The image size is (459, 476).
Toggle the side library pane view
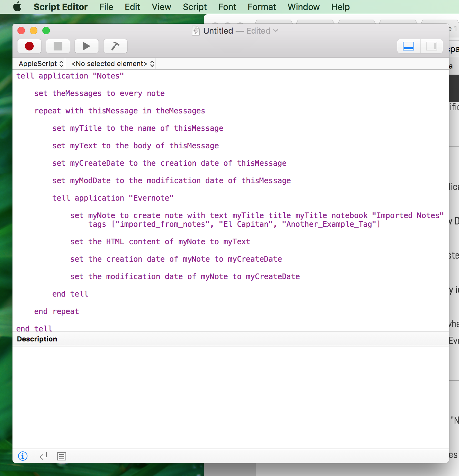coord(432,46)
